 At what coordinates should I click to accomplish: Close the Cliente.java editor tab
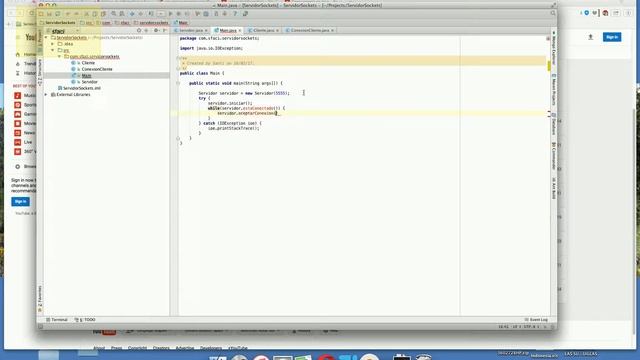[277, 31]
